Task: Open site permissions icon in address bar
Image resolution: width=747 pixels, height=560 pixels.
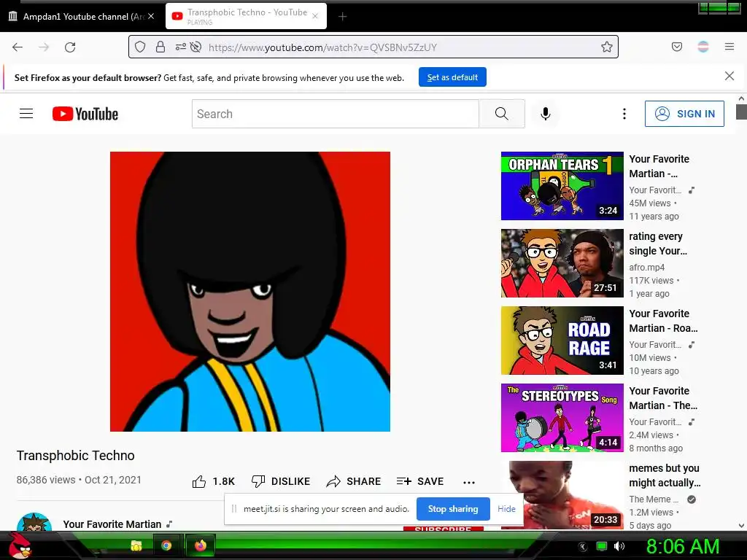Action: [x=181, y=47]
